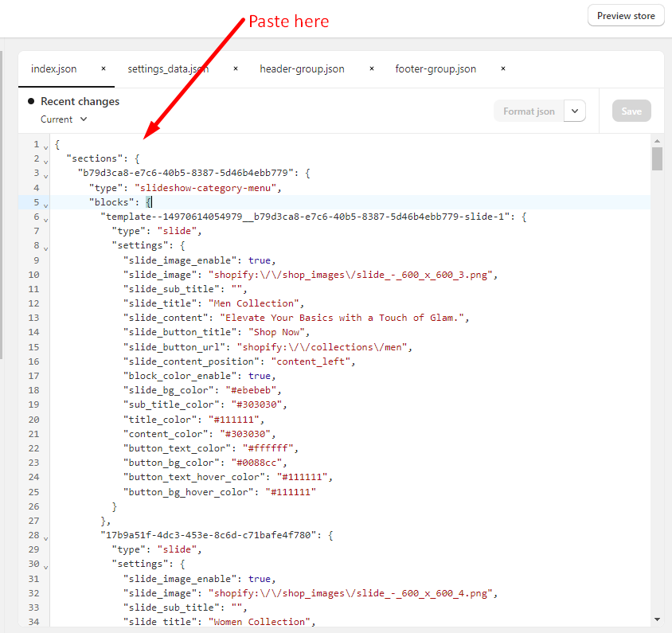Collapse the sections block on line 2
Image resolution: width=672 pixels, height=633 pixels.
pyautogui.click(x=46, y=162)
